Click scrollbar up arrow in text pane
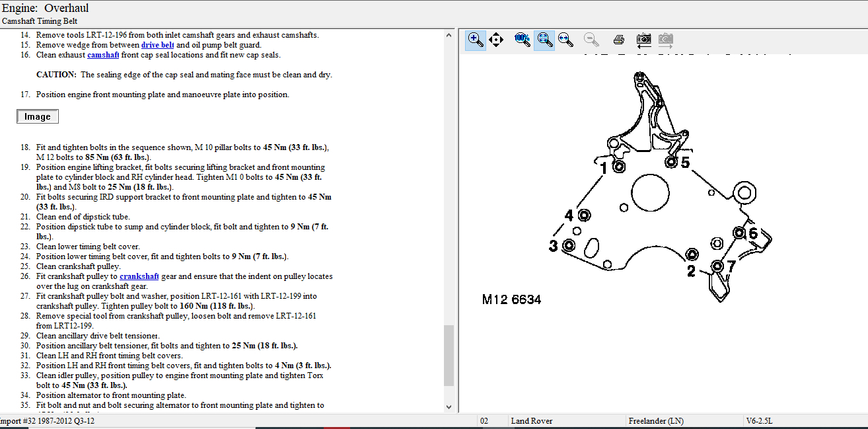Screen dimensions: 868x429 tap(449, 34)
